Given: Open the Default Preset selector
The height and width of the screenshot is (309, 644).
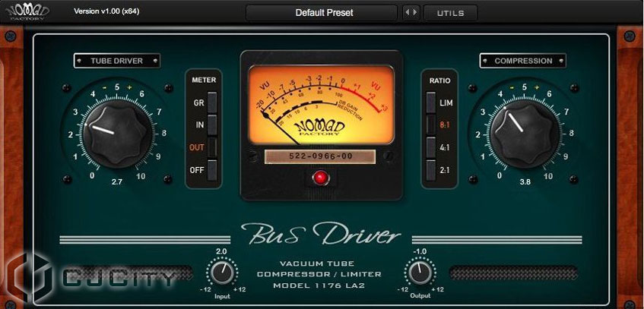Looking at the screenshot, I should click(x=322, y=13).
